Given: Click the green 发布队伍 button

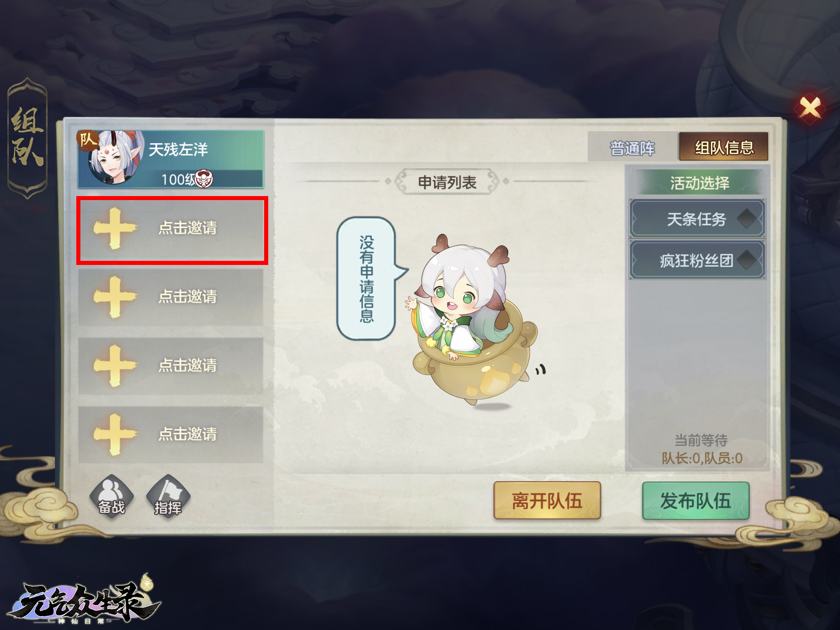Looking at the screenshot, I should pos(696,500).
